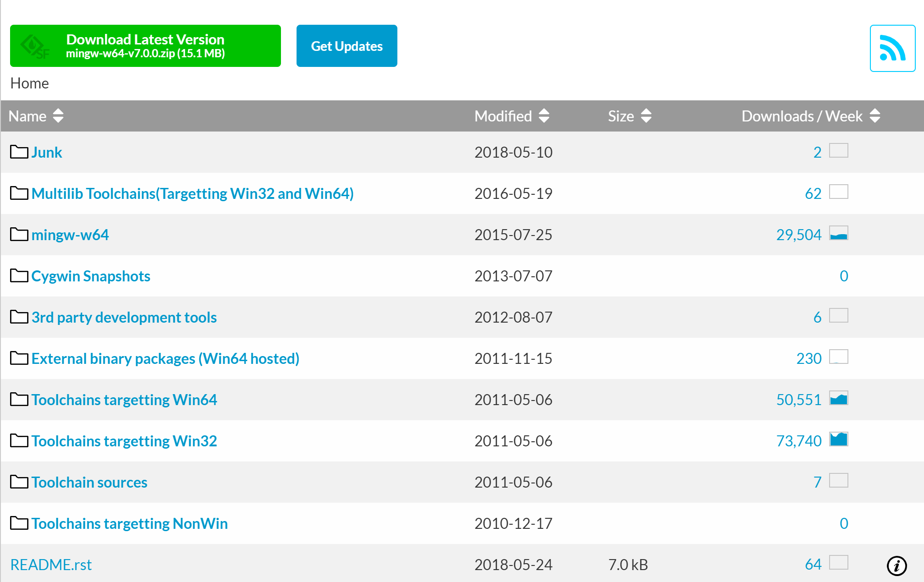This screenshot has height=582, width=924.
Task: Open the Junk folder link
Action: 47,152
